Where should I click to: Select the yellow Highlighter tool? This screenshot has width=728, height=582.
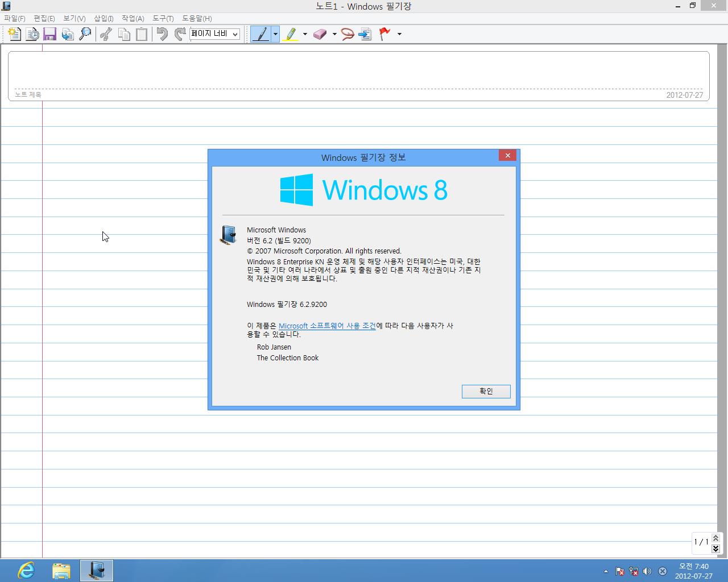point(291,34)
